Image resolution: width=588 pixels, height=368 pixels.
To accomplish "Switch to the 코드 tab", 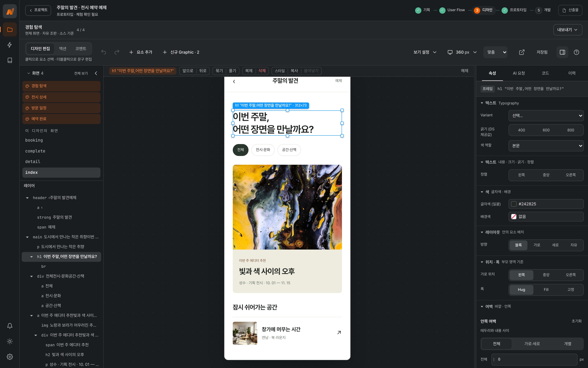I will point(545,73).
